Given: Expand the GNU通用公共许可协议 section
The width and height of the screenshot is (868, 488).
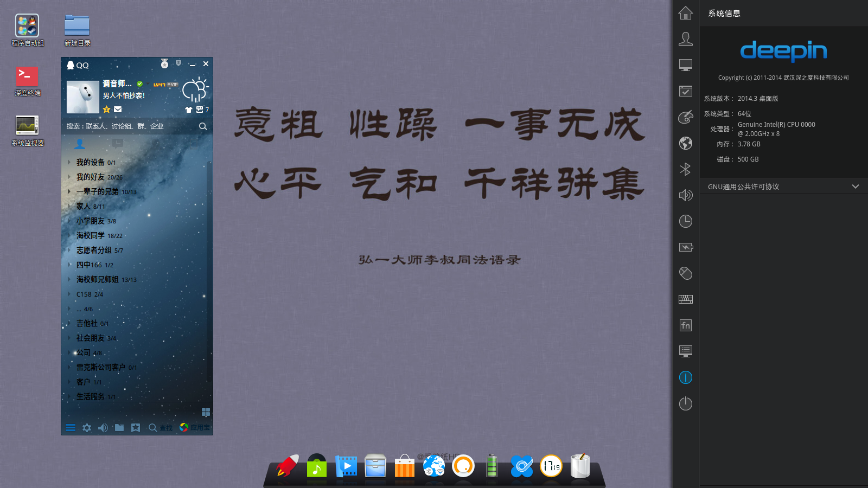Looking at the screenshot, I should [783, 187].
